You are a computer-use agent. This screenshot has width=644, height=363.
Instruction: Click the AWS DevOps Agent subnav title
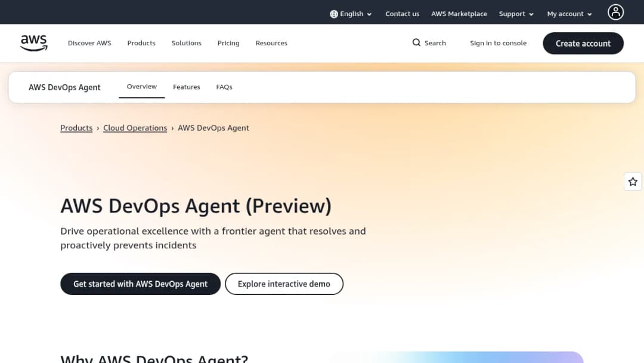(64, 87)
